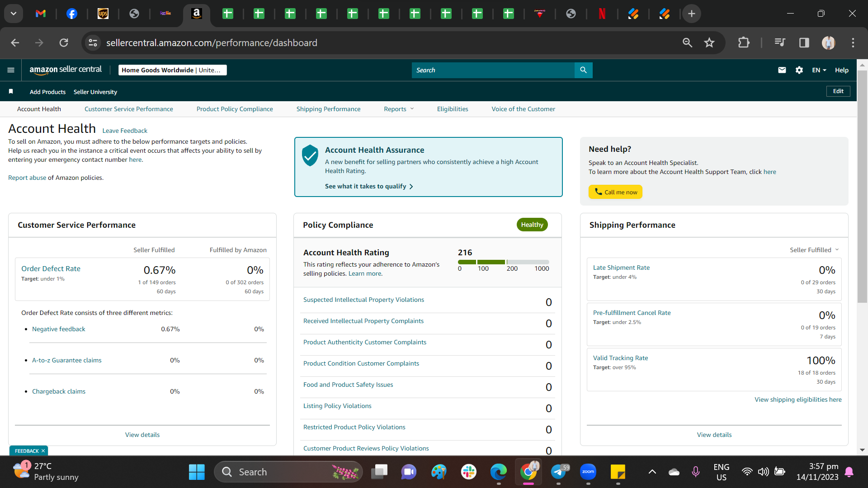Open the Customer Service Performance tab
Viewport: 868px width, 488px height.
(x=128, y=109)
